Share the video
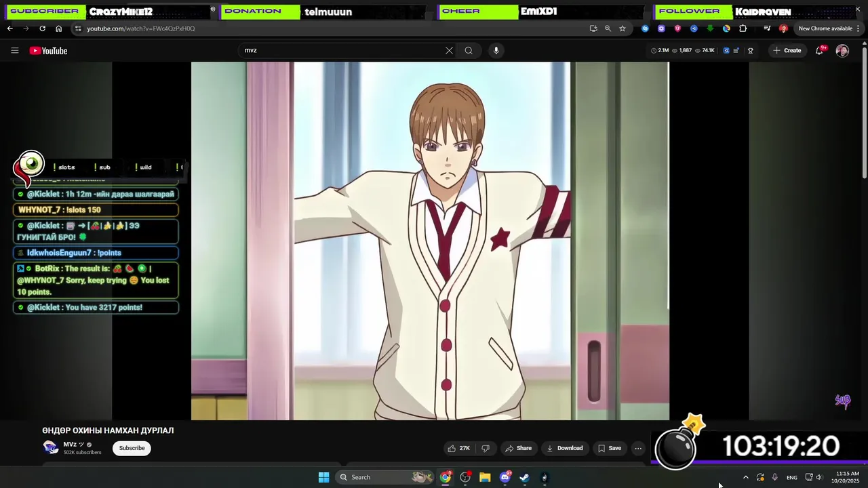 pos(518,448)
